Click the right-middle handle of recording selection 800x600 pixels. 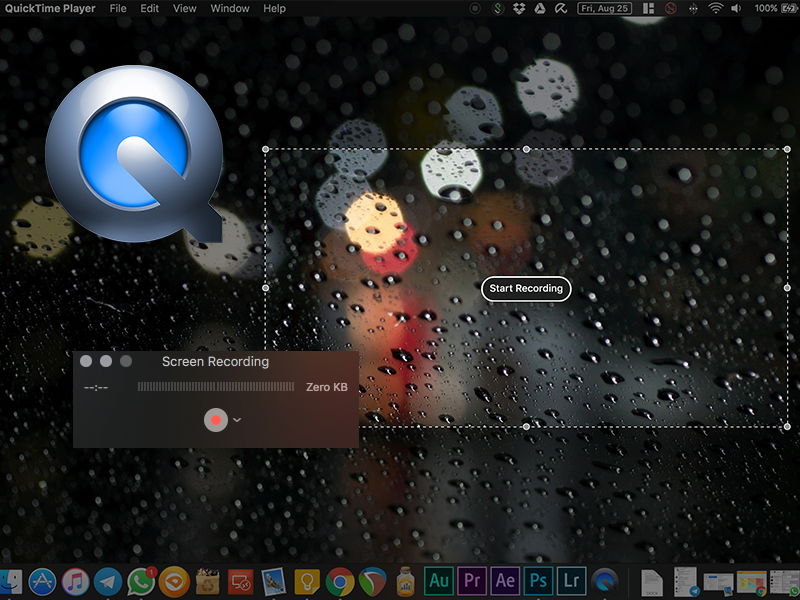click(x=787, y=288)
